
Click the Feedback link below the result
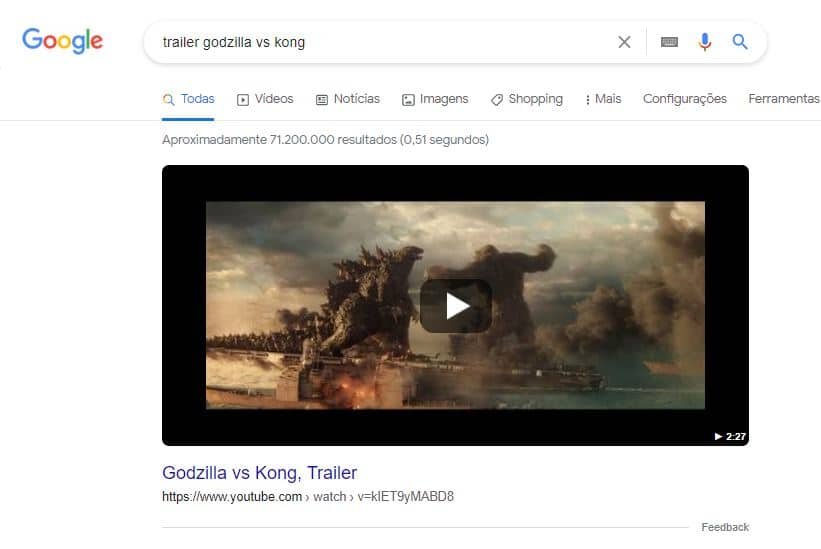(724, 527)
